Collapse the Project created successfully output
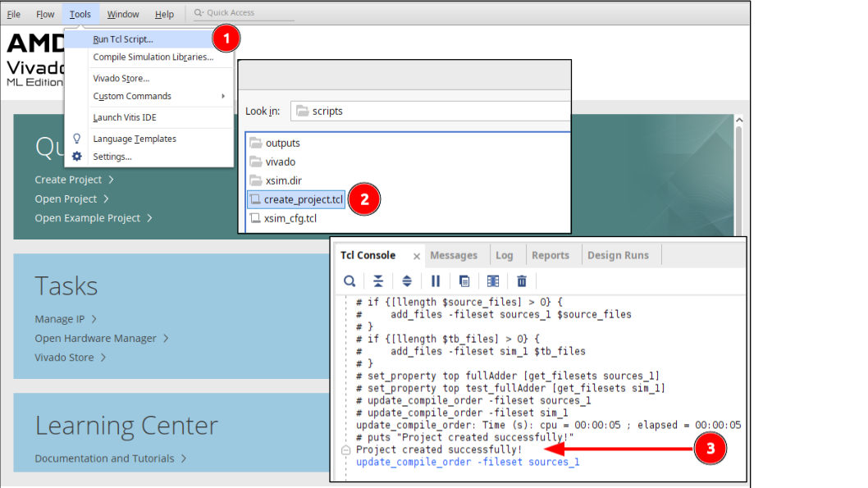The height and width of the screenshot is (488, 868). click(346, 450)
